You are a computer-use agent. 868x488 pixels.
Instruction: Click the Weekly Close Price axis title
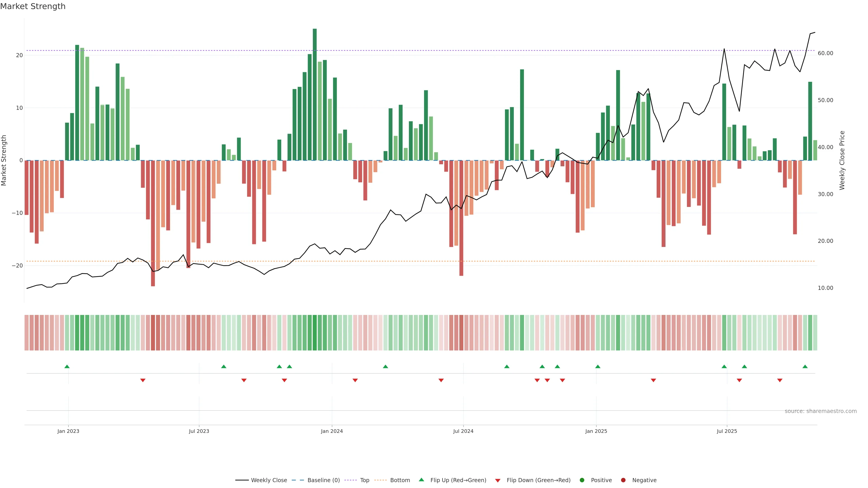pyautogui.click(x=842, y=160)
